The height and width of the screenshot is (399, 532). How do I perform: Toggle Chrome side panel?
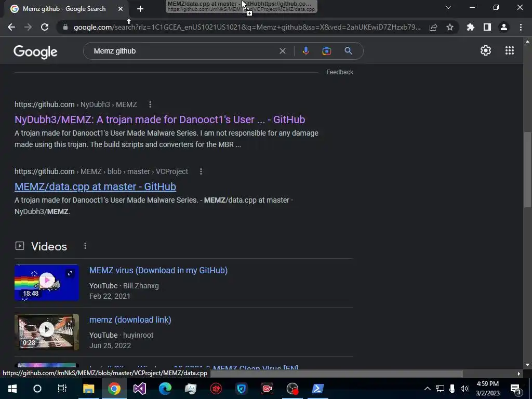pos(487,27)
